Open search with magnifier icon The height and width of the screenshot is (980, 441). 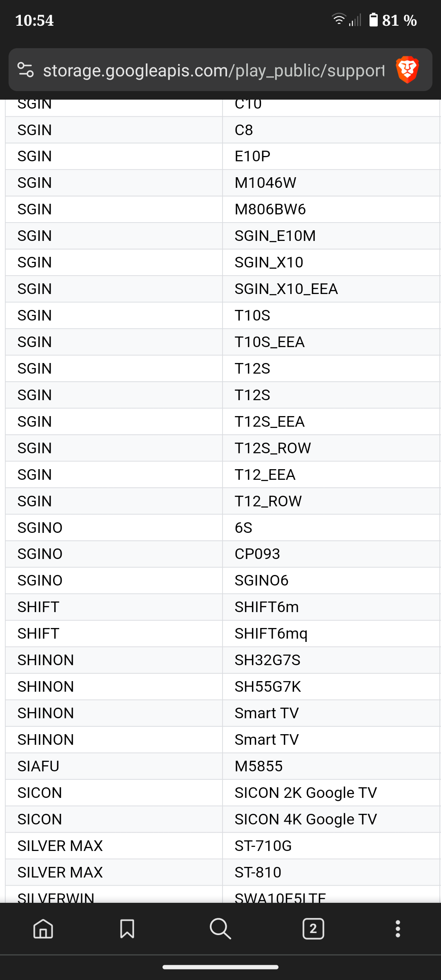(x=220, y=929)
